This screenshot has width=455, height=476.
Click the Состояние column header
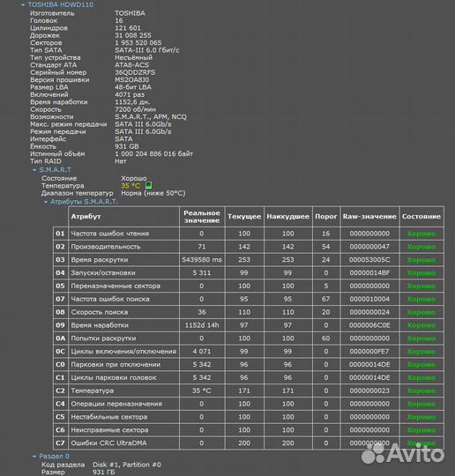pyautogui.click(x=421, y=217)
